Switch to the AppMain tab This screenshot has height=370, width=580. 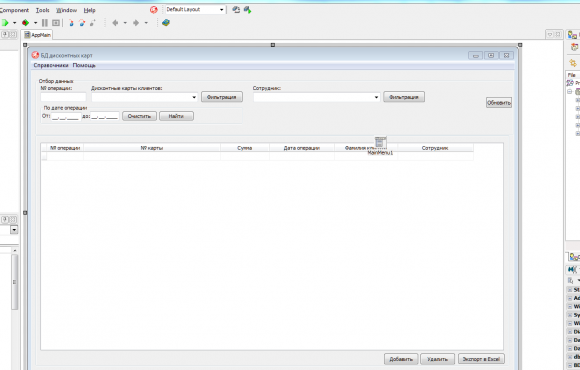click(38, 35)
